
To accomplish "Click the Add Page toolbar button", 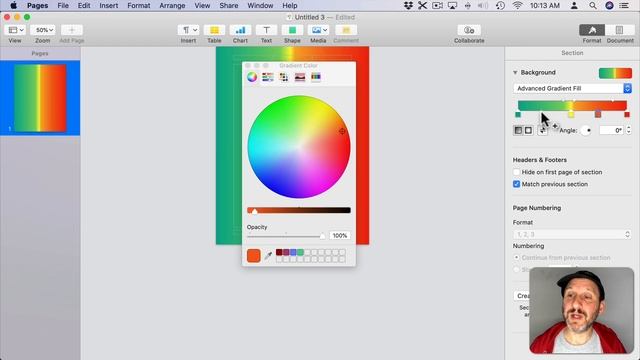I will point(71,30).
